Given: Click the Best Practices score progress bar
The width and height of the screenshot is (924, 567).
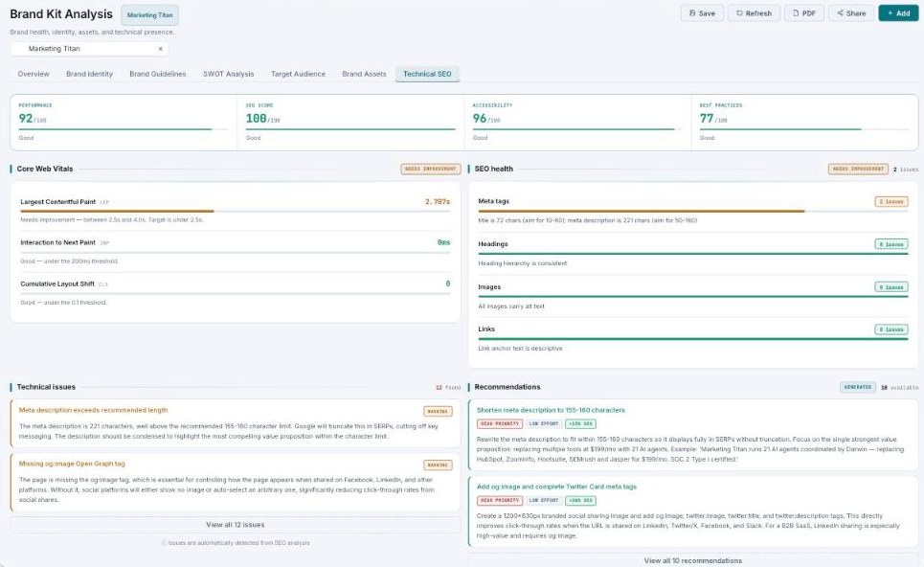Looking at the screenshot, I should [804, 129].
